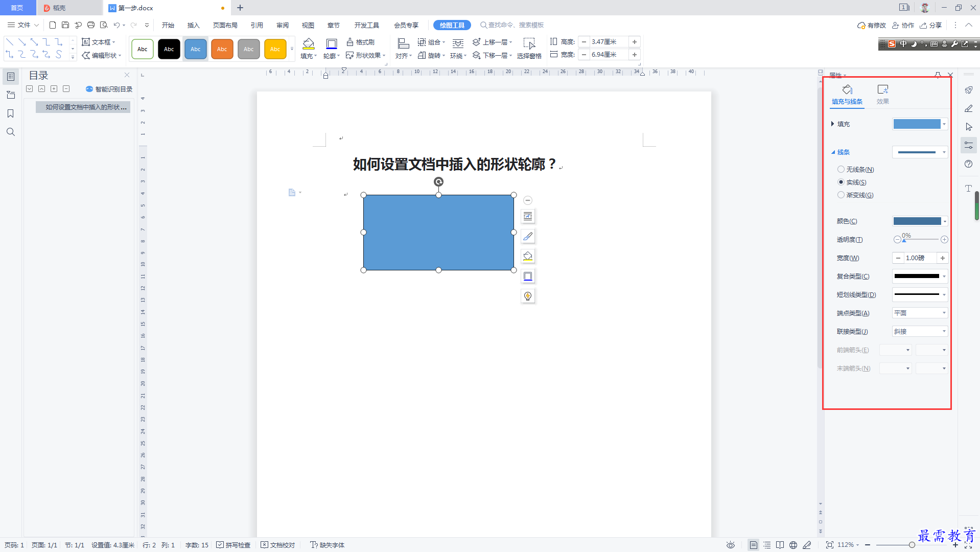980x552 pixels.
Task: Select the orange Abc shape style
Action: pyautogui.click(x=222, y=49)
